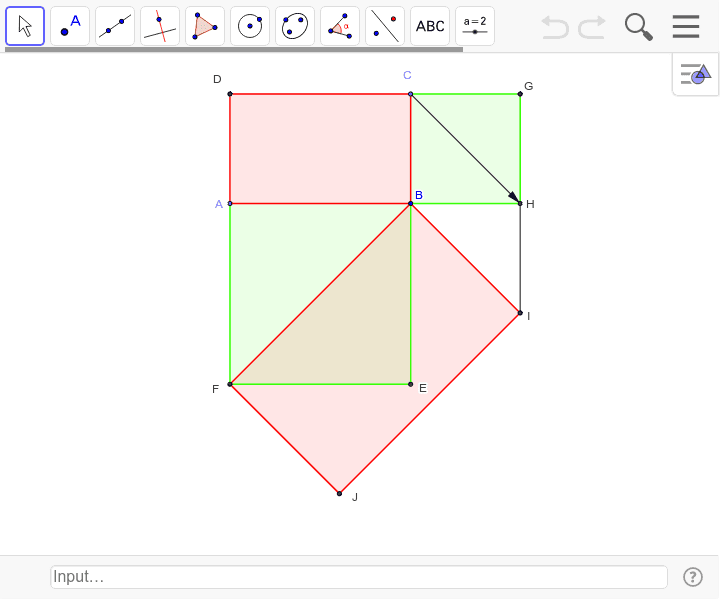Choose the a=2 Slider tool
Screen dimensions: 720x600
point(475,26)
